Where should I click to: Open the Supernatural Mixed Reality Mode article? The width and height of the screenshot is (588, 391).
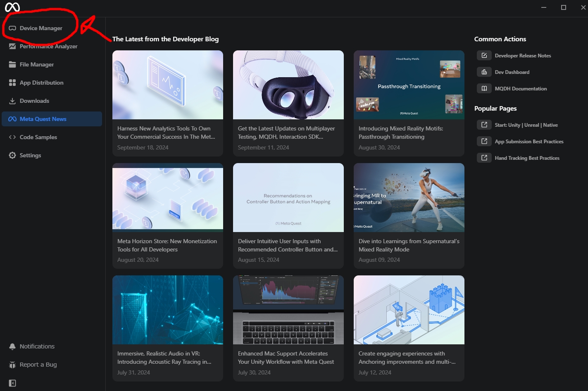click(409, 245)
